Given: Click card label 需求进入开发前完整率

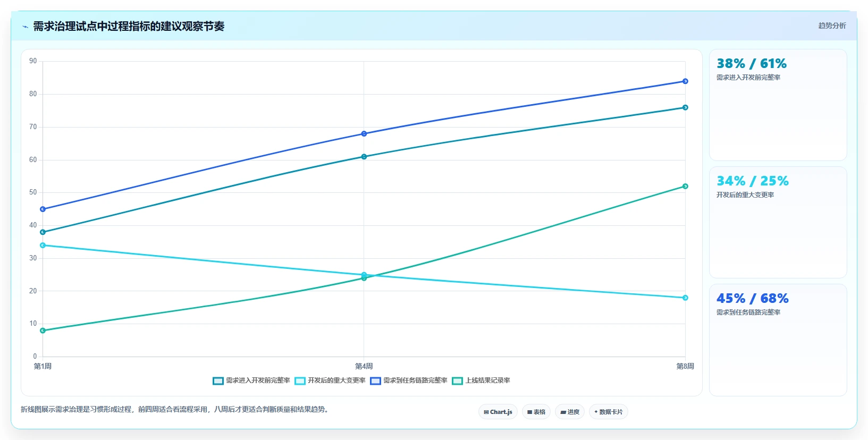Looking at the screenshot, I should click(x=748, y=78).
